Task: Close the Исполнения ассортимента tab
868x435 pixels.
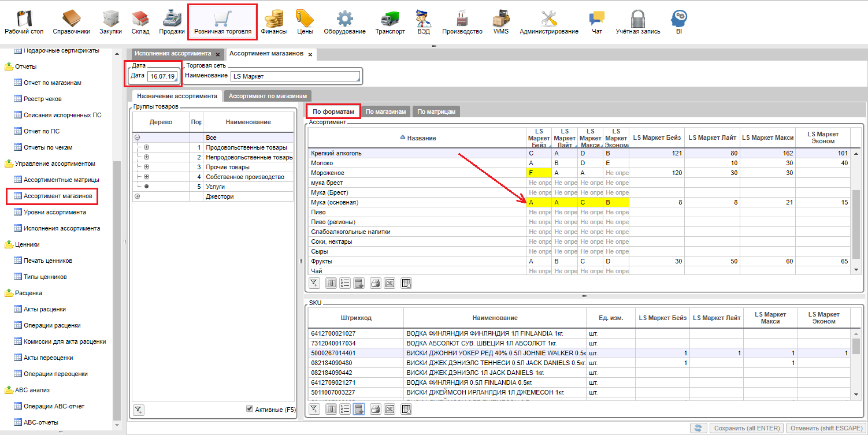Action: (x=217, y=54)
